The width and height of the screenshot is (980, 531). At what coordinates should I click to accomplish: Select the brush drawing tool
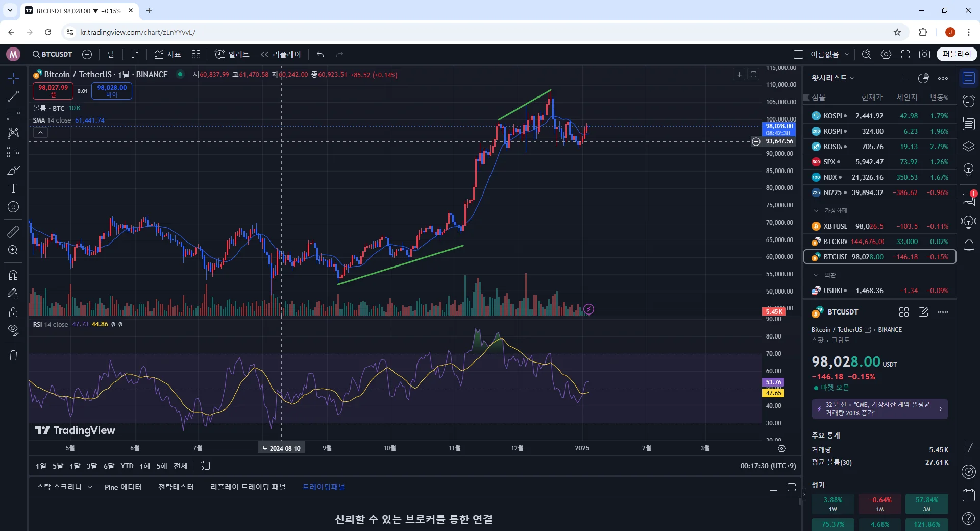13,170
